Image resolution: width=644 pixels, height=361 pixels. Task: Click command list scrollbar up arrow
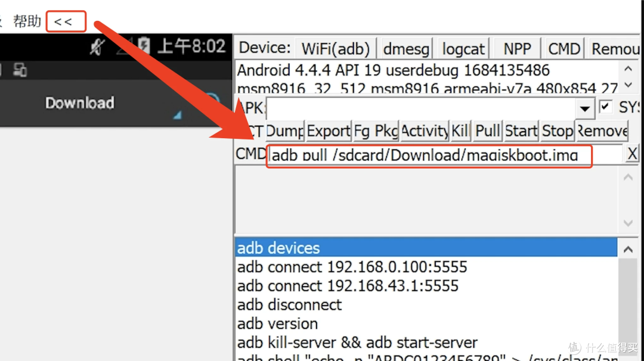point(628,248)
